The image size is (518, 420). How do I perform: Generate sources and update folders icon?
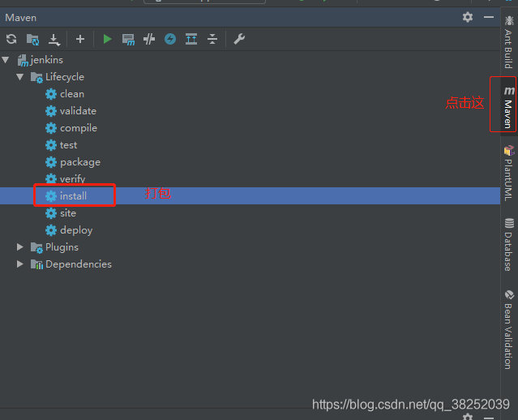pos(32,39)
